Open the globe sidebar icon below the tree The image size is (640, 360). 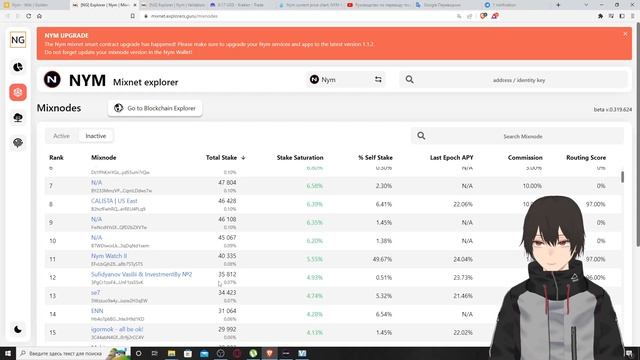pyautogui.click(x=18, y=142)
